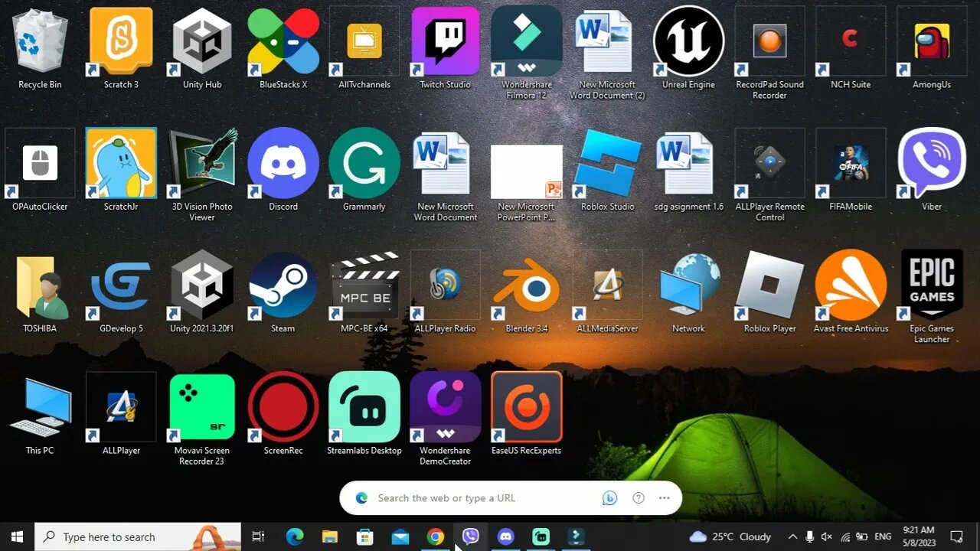Click the help question mark in search bar

coord(639,498)
